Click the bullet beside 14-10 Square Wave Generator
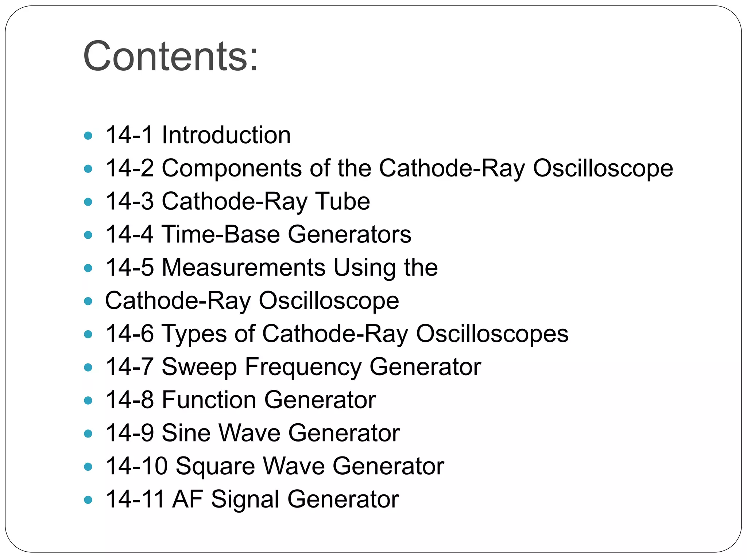Screen dimensions: 747x560 [88, 467]
